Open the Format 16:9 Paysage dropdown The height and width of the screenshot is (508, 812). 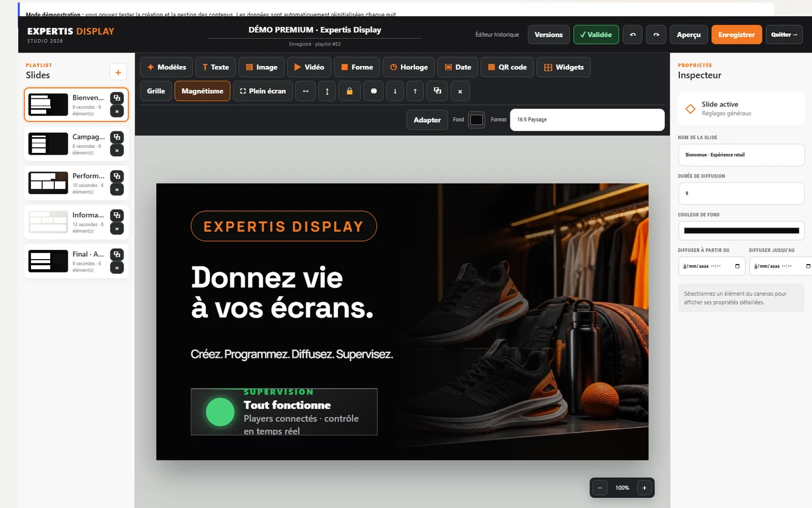587,120
